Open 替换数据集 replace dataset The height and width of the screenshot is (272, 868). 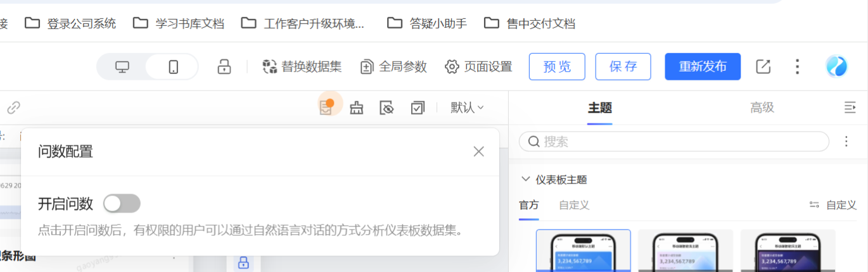click(302, 66)
